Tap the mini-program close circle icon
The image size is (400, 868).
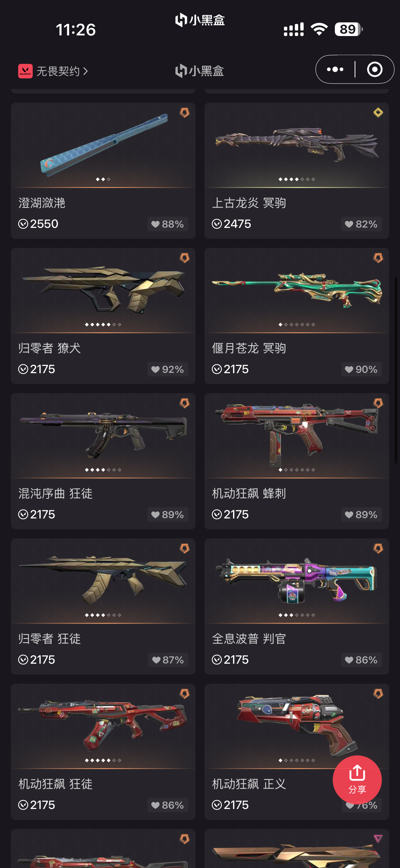tap(374, 69)
